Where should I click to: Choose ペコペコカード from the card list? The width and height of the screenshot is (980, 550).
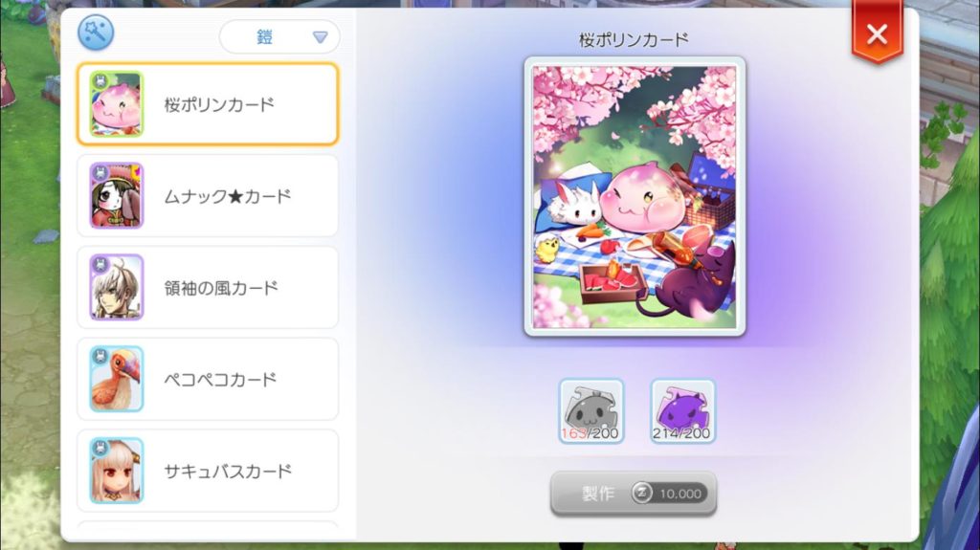click(208, 379)
